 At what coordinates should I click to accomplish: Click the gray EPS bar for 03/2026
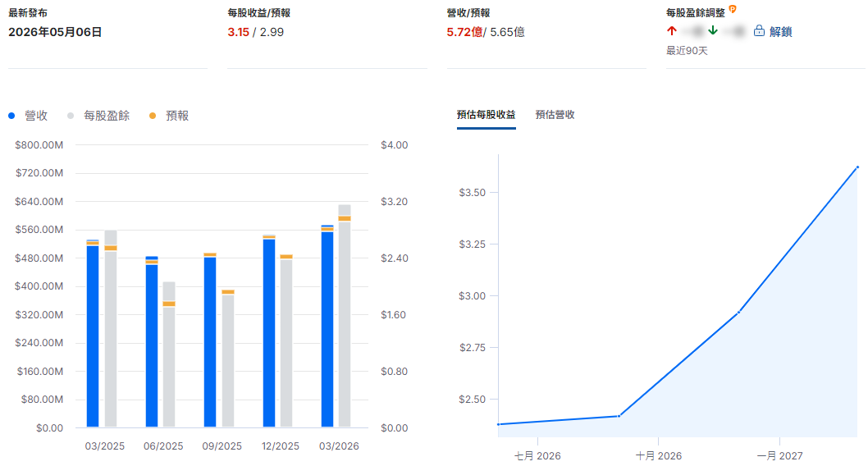[x=345, y=316]
